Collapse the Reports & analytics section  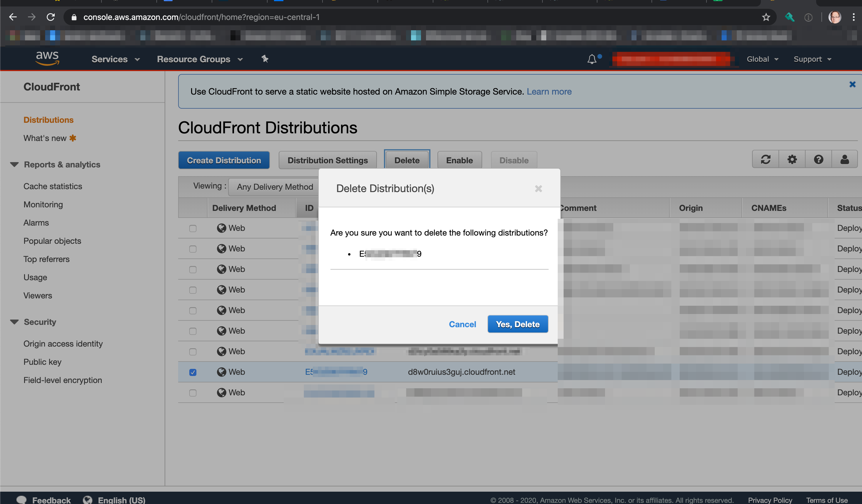click(x=14, y=164)
